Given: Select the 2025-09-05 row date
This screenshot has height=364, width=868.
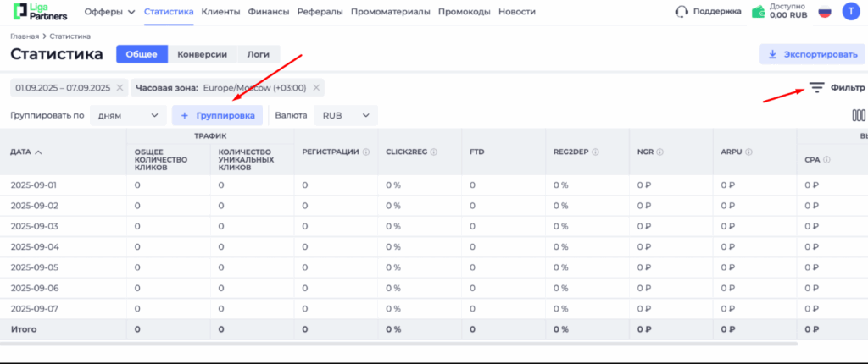Looking at the screenshot, I should click(x=34, y=267).
